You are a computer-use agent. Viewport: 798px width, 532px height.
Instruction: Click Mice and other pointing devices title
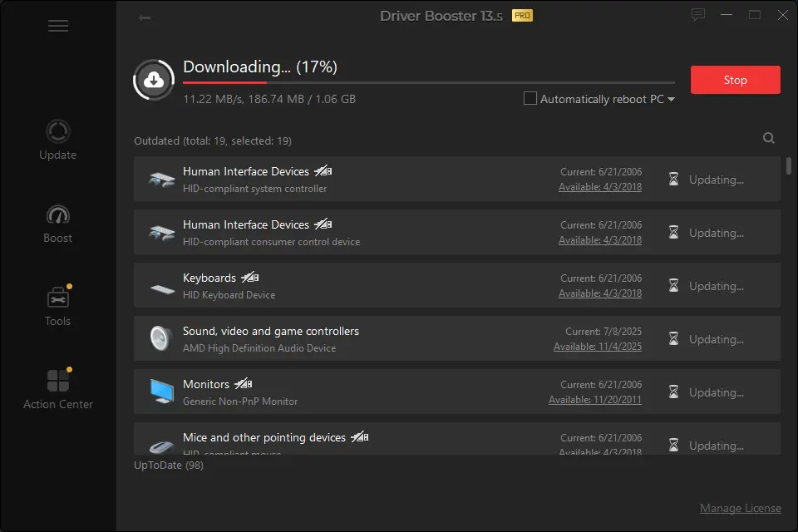(264, 437)
